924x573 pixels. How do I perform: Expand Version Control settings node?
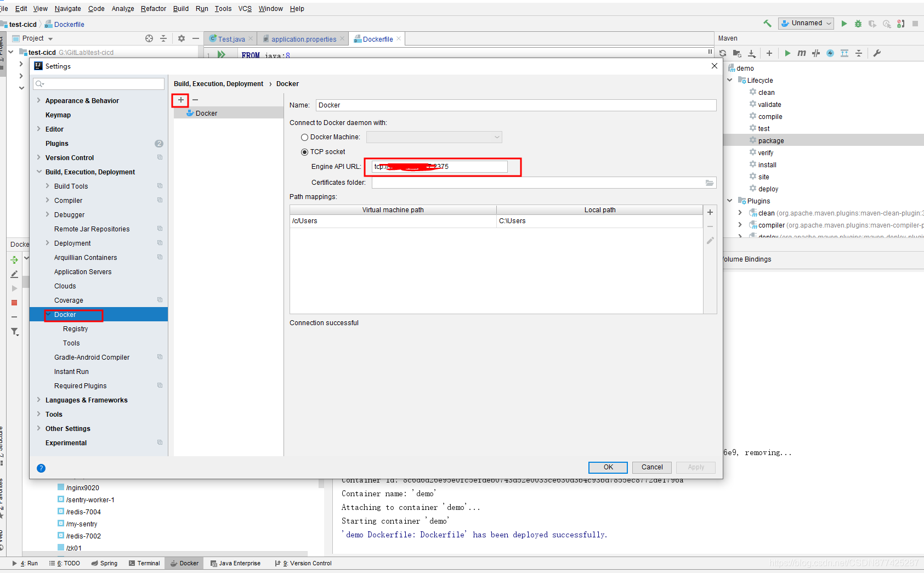point(38,157)
